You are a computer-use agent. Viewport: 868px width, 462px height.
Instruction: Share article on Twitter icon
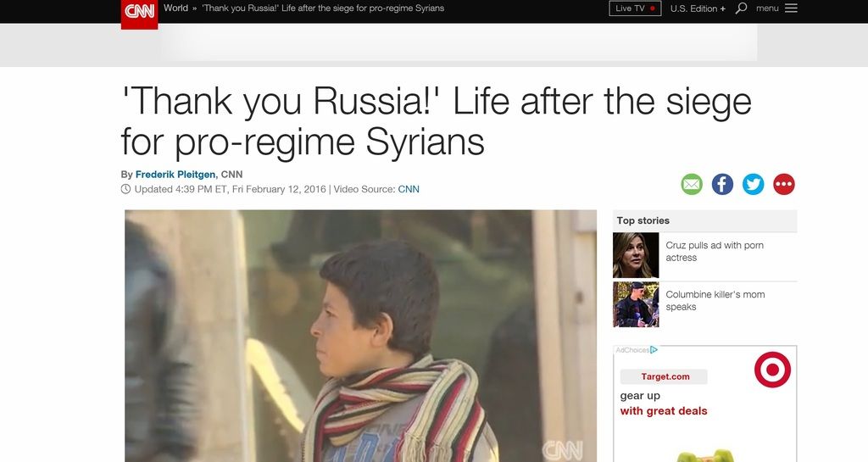pyautogui.click(x=753, y=184)
